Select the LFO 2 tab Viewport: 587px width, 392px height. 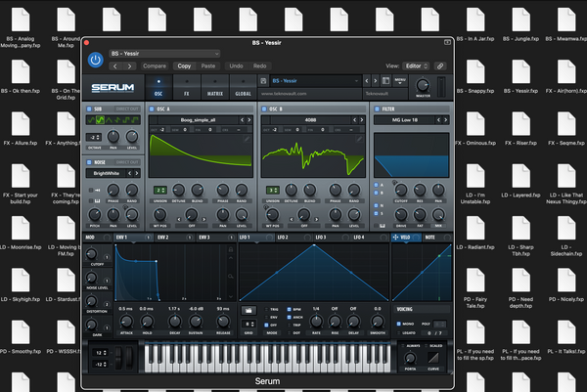(293, 238)
